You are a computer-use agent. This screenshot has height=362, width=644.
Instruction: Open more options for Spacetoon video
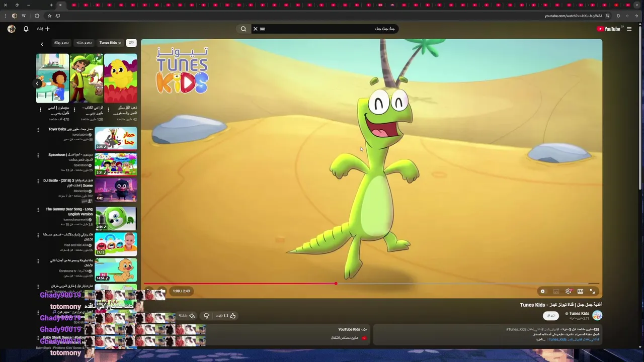tap(38, 155)
